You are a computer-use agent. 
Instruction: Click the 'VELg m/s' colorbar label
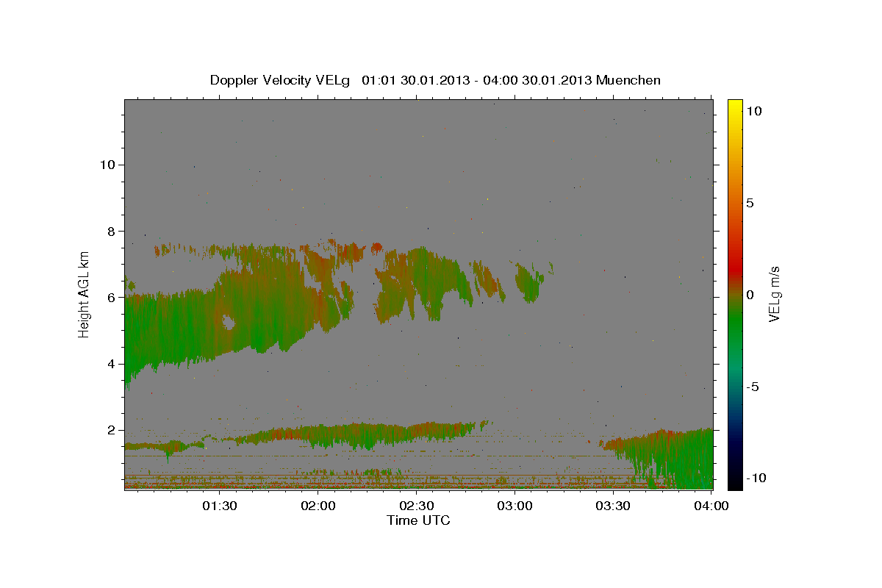click(x=774, y=295)
